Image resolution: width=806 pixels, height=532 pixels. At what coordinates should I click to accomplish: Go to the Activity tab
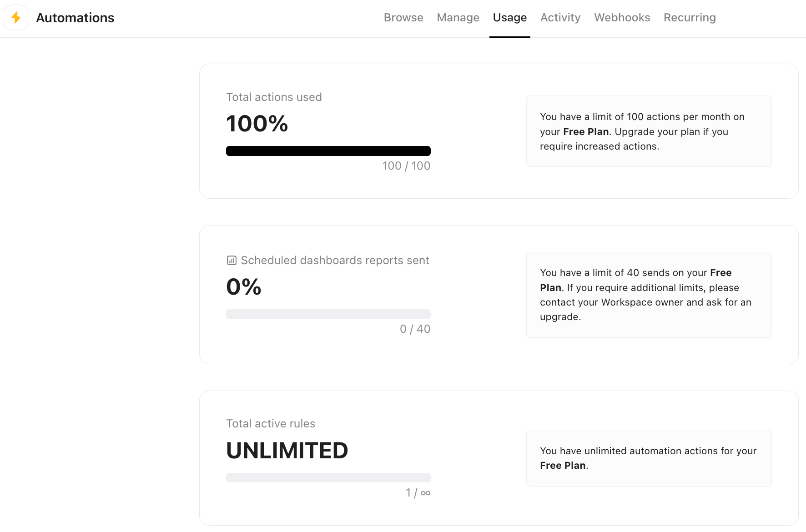click(560, 18)
